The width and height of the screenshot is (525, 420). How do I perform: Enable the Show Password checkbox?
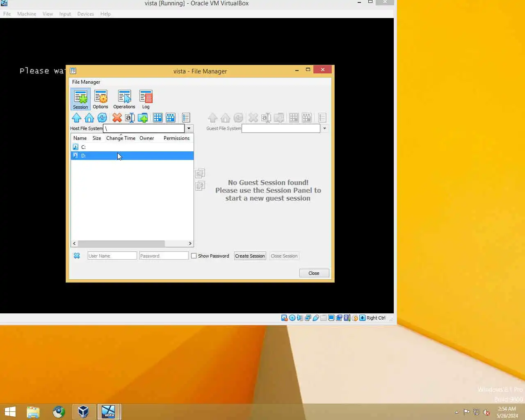point(194,256)
